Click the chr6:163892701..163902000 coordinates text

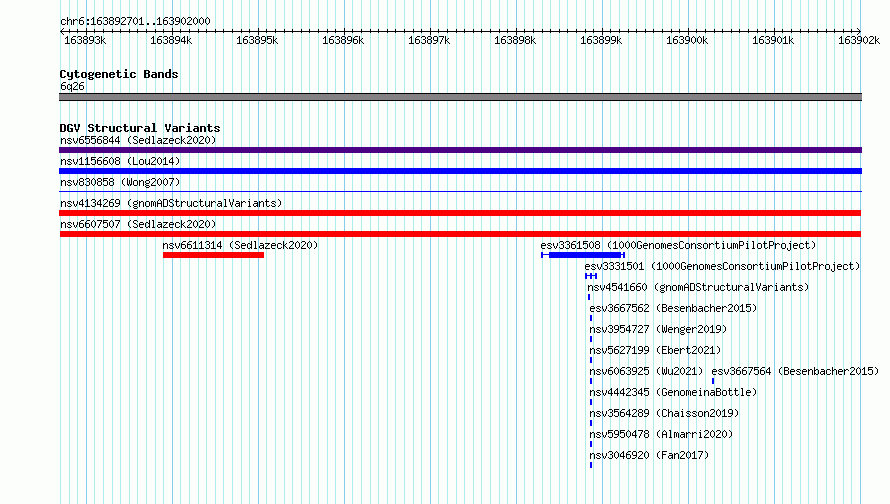[135, 21]
